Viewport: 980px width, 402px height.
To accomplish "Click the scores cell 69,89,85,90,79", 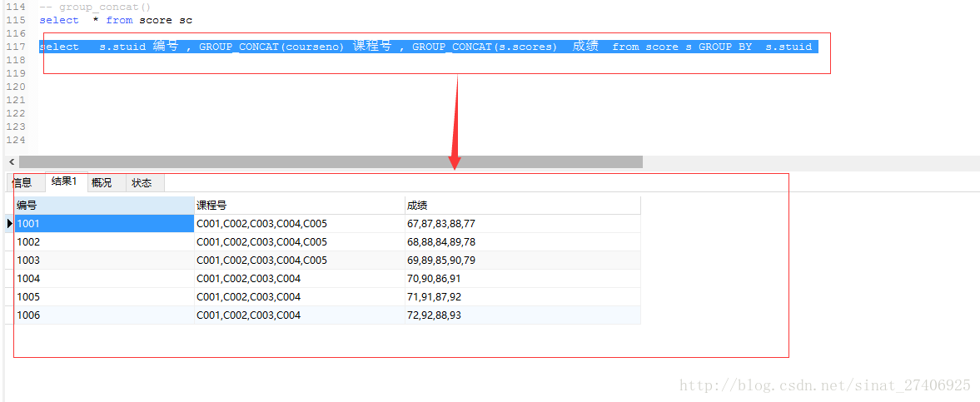I will coord(523,260).
